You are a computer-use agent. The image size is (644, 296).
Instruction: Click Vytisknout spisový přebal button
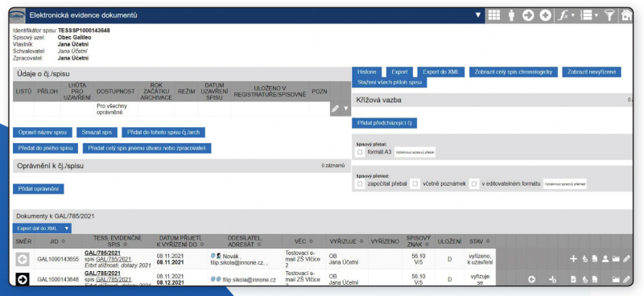pyautogui.click(x=415, y=152)
